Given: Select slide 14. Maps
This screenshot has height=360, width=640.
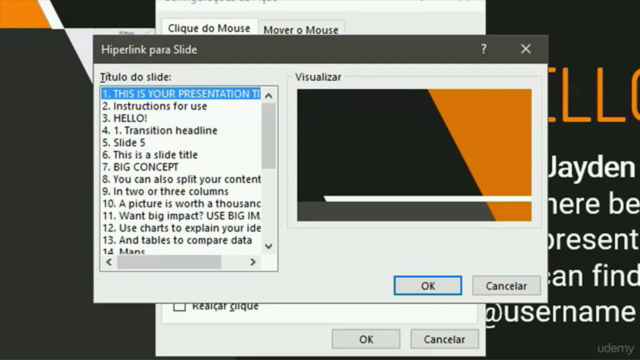Looking at the screenshot, I should [x=181, y=251].
